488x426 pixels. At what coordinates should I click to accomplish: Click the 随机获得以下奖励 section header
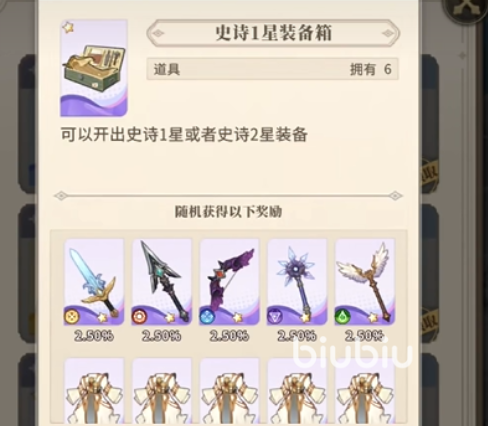tap(228, 212)
